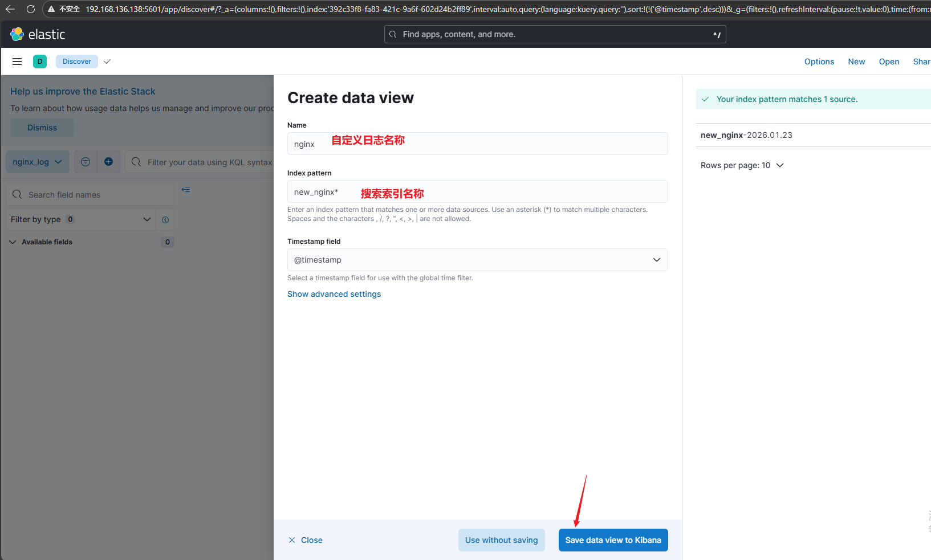Click the info icon beside Filter by type
Screen dimensions: 931x560
[165, 220]
